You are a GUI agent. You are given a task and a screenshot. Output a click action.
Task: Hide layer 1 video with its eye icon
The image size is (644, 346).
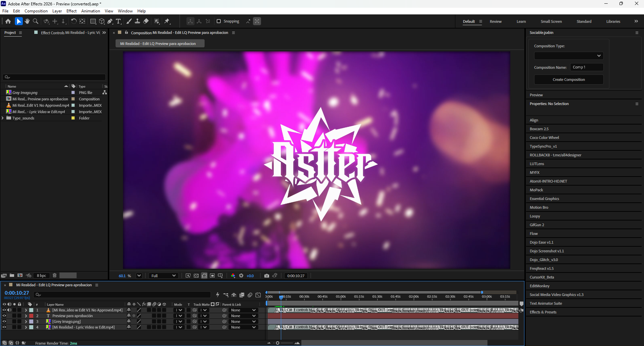[4, 310]
